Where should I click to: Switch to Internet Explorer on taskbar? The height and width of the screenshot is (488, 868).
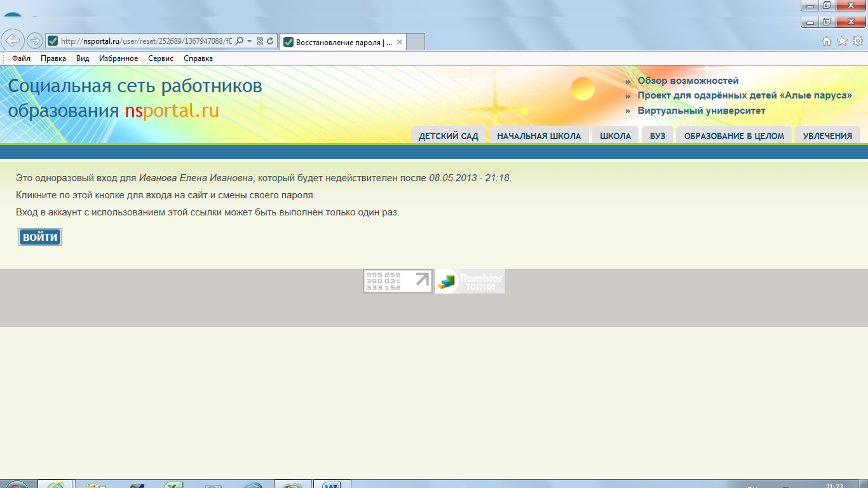tap(55, 484)
